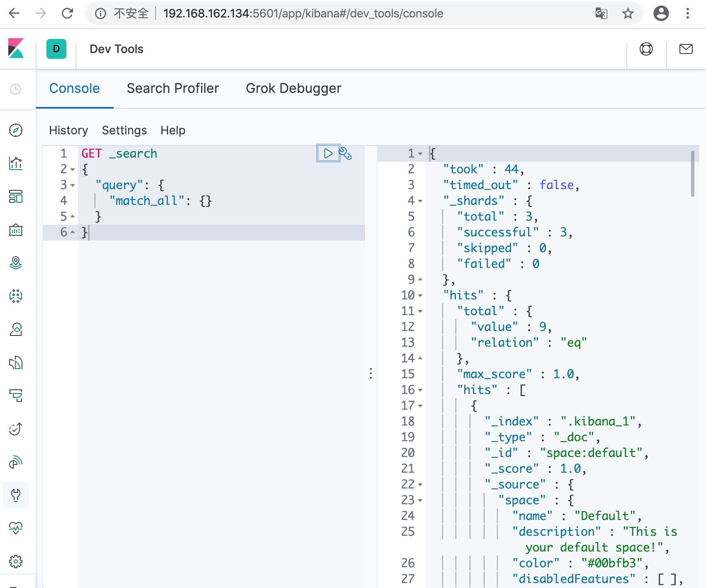Open APM icon in sidebar
The image size is (706, 588).
tap(16, 396)
